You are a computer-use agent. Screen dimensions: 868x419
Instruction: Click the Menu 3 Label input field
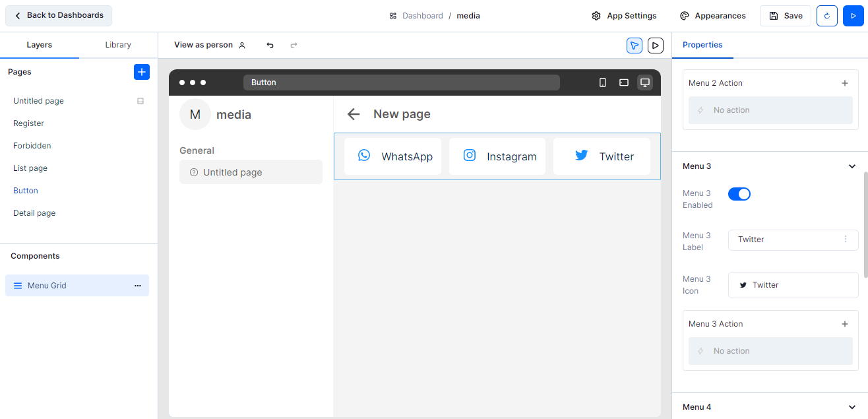pyautogui.click(x=786, y=240)
